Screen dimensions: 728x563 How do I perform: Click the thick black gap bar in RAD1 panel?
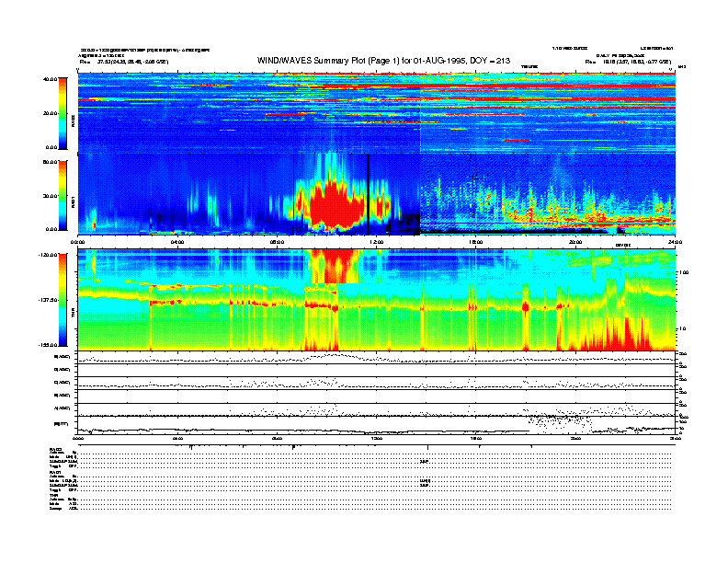click(369, 194)
